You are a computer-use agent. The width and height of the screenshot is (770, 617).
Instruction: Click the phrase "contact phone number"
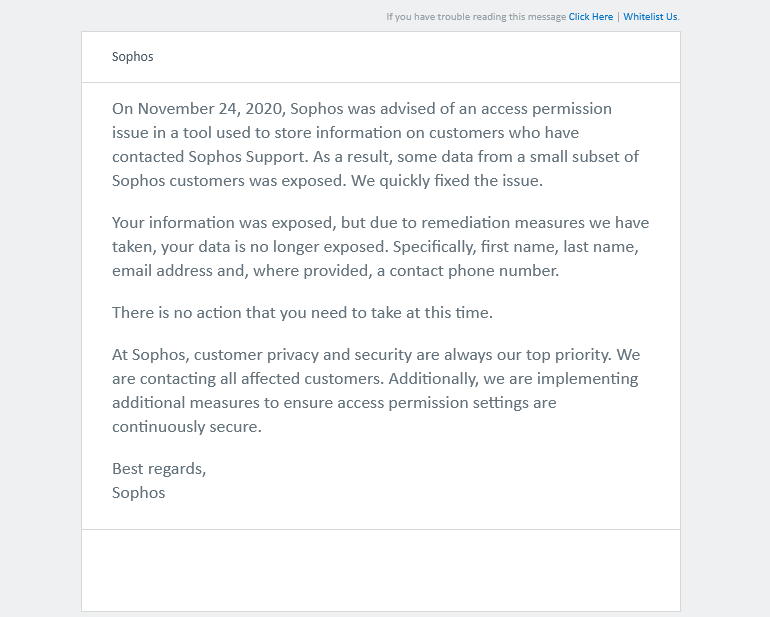pos(493,270)
